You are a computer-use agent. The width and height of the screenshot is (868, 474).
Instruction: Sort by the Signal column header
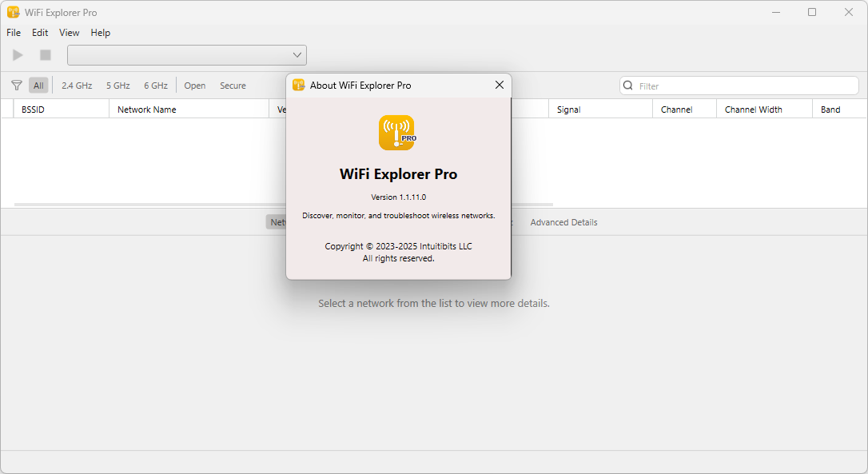click(x=600, y=109)
